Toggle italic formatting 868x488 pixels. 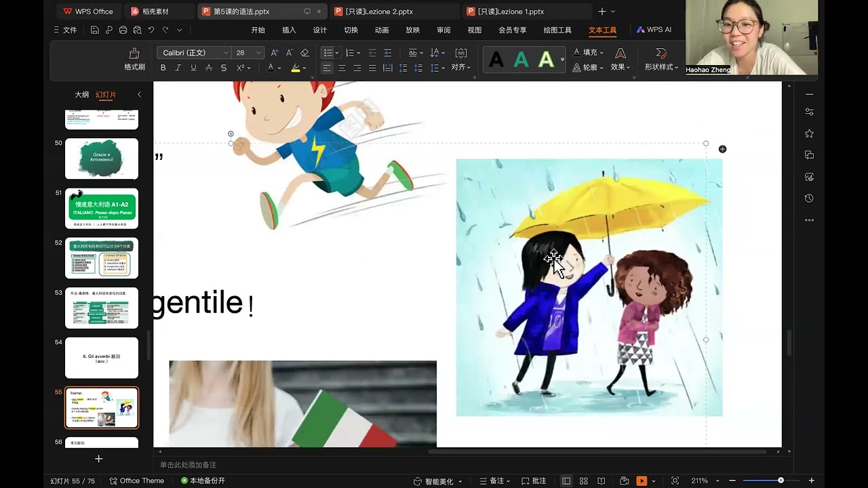coord(178,68)
